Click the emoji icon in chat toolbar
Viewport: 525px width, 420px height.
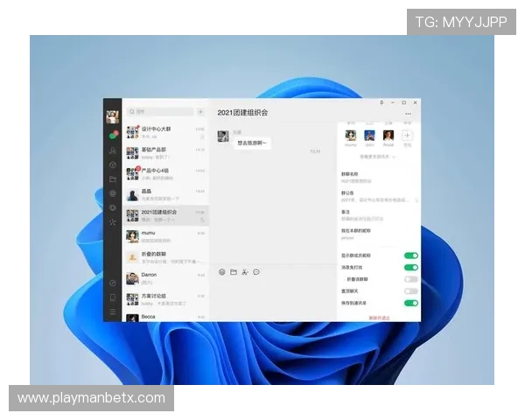[221, 272]
